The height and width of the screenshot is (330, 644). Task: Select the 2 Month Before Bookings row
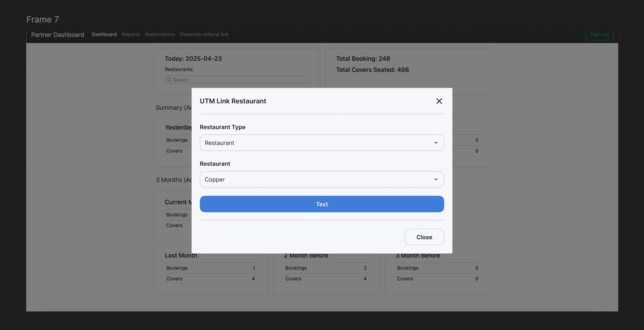tap(325, 268)
